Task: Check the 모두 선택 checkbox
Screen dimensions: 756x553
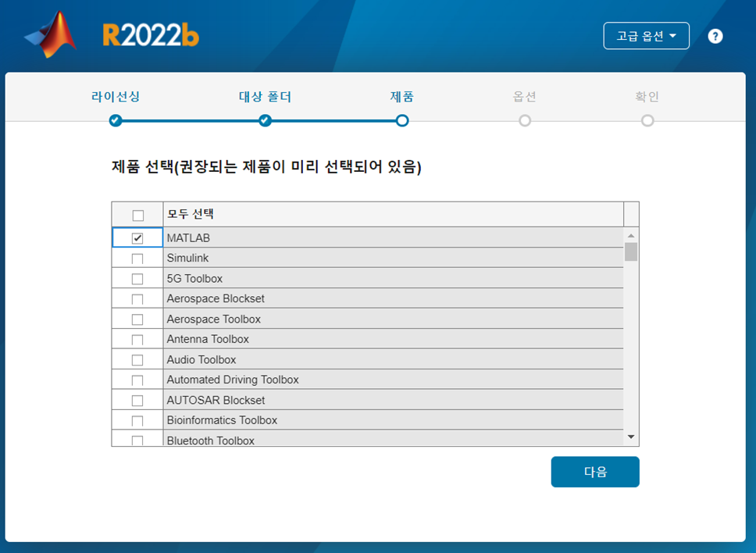Action: [138, 215]
